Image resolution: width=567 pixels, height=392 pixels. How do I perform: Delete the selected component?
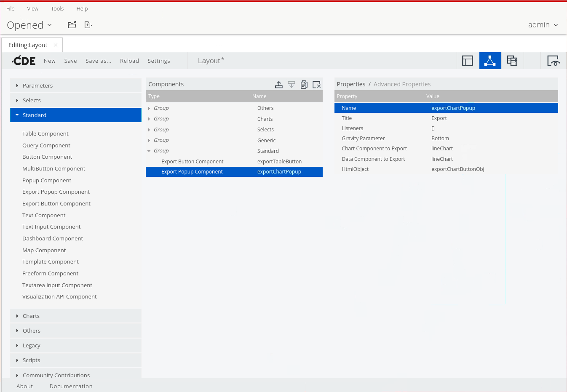click(x=317, y=85)
